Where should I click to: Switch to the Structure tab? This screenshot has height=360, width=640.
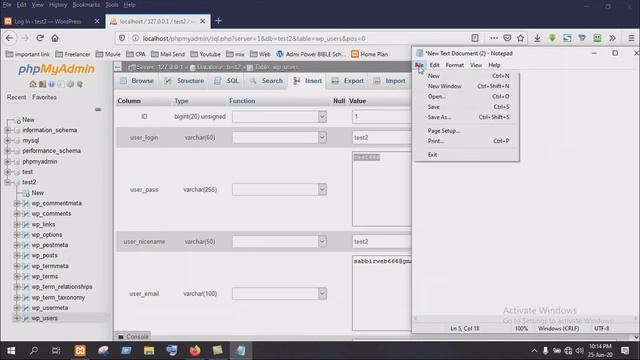[x=184, y=81]
